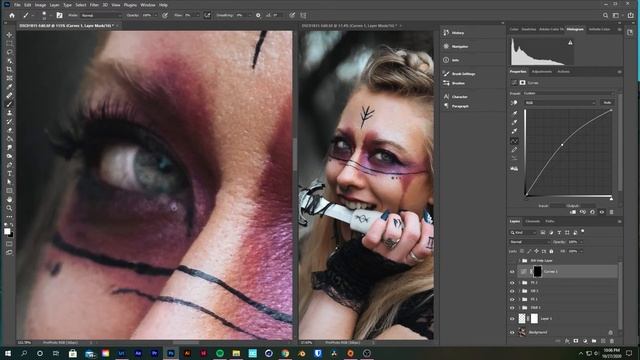The height and width of the screenshot is (360, 640).
Task: Click the Curves white point slider triangle
Action: pyautogui.click(x=611, y=198)
